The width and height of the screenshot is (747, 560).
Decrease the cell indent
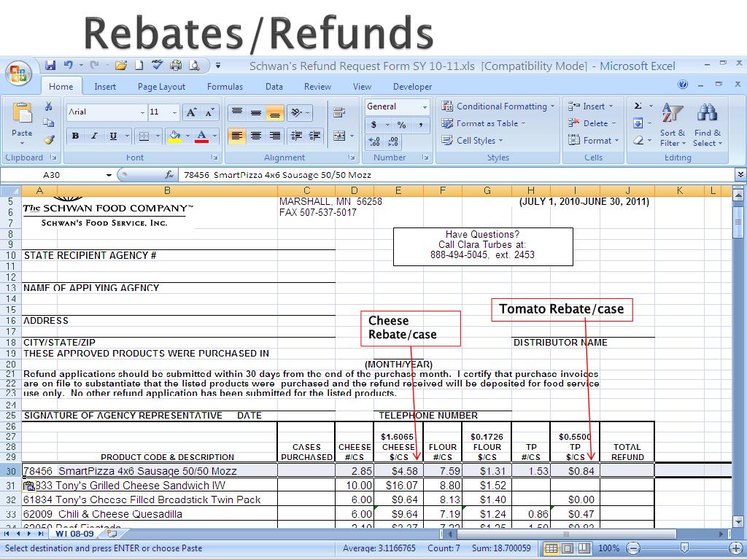[296, 136]
